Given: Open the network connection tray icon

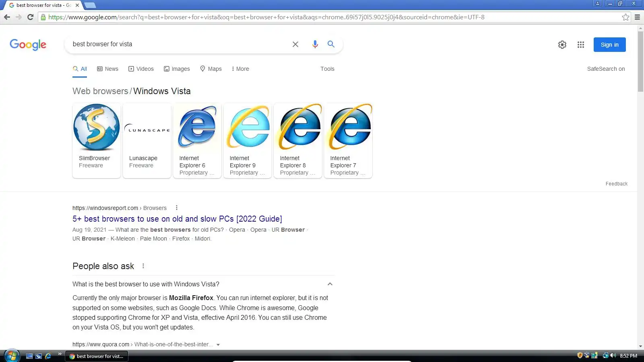Looking at the screenshot, I should (x=605, y=356).
